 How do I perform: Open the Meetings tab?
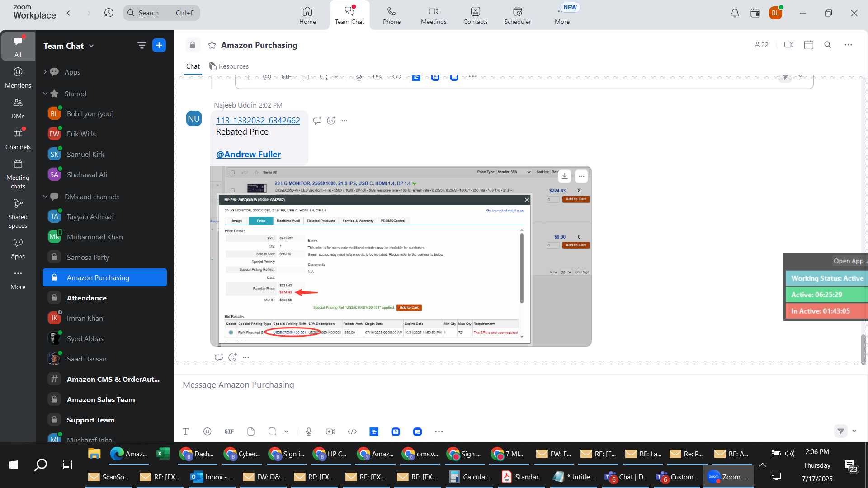(434, 15)
